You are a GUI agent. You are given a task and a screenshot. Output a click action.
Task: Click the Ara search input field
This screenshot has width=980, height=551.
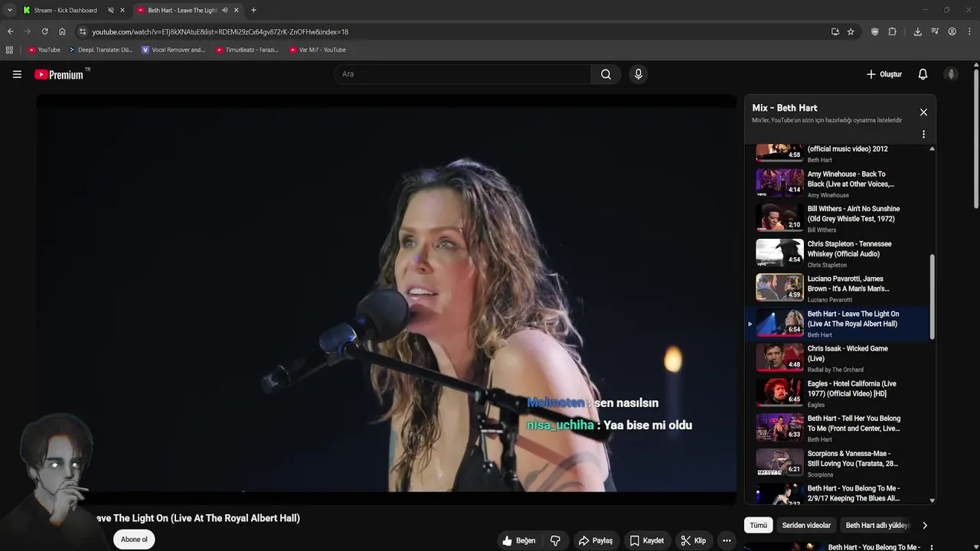(462, 74)
